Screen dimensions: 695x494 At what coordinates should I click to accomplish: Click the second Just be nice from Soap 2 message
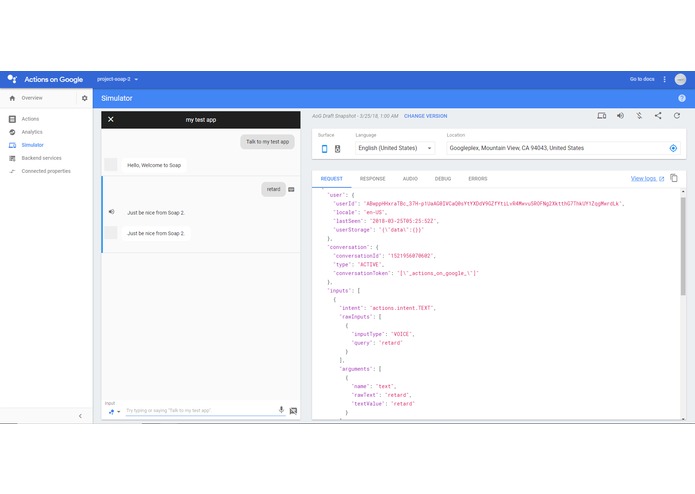(156, 233)
